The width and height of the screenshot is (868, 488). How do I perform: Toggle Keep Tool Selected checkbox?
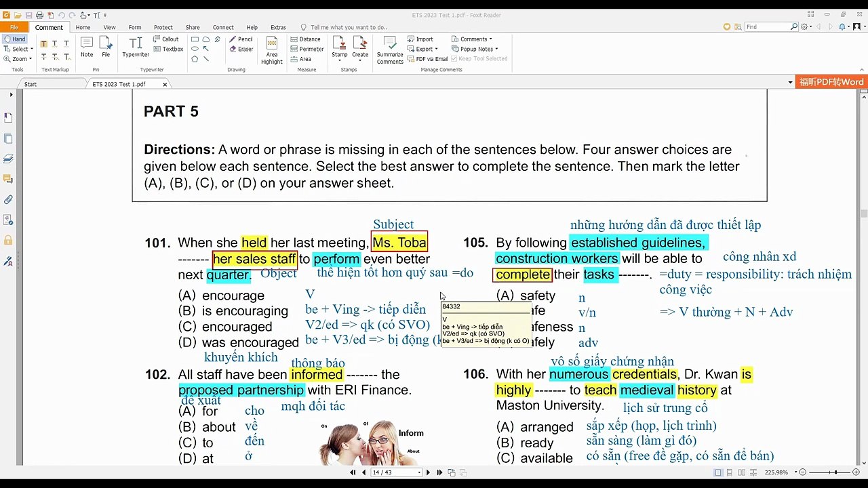click(479, 59)
